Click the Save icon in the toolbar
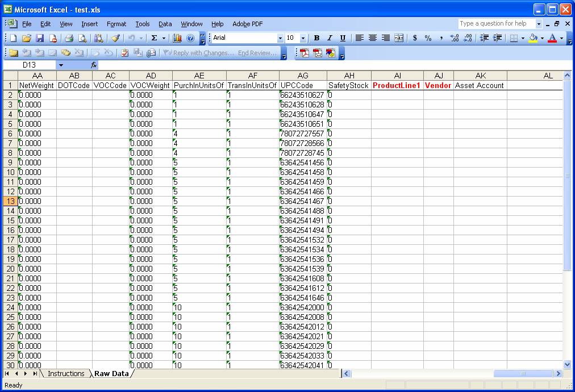 click(x=40, y=38)
